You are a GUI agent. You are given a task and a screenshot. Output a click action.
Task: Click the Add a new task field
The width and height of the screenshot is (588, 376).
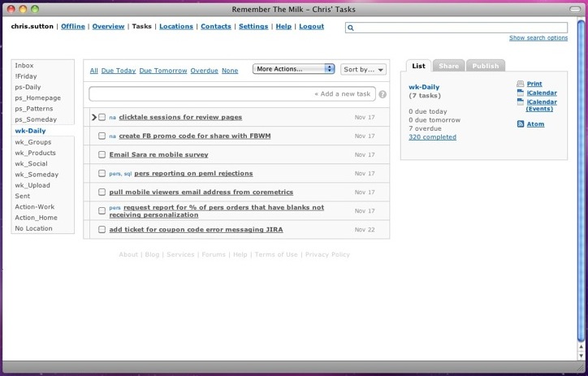tap(231, 94)
